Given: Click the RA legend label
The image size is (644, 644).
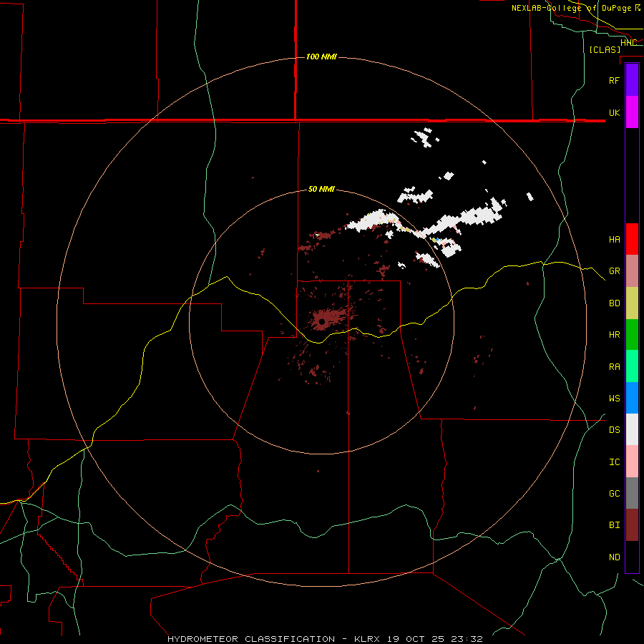Looking at the screenshot, I should pyautogui.click(x=614, y=367).
